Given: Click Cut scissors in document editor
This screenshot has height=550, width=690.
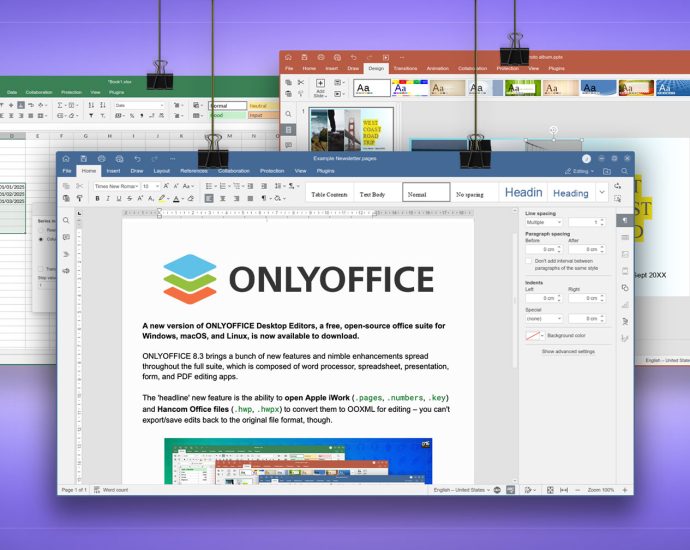Looking at the screenshot, I should click(80, 186).
